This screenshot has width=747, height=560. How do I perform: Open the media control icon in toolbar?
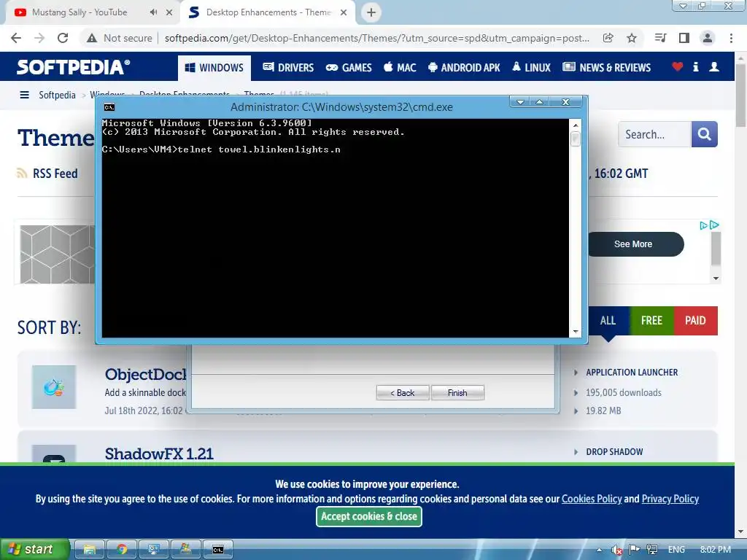(660, 38)
